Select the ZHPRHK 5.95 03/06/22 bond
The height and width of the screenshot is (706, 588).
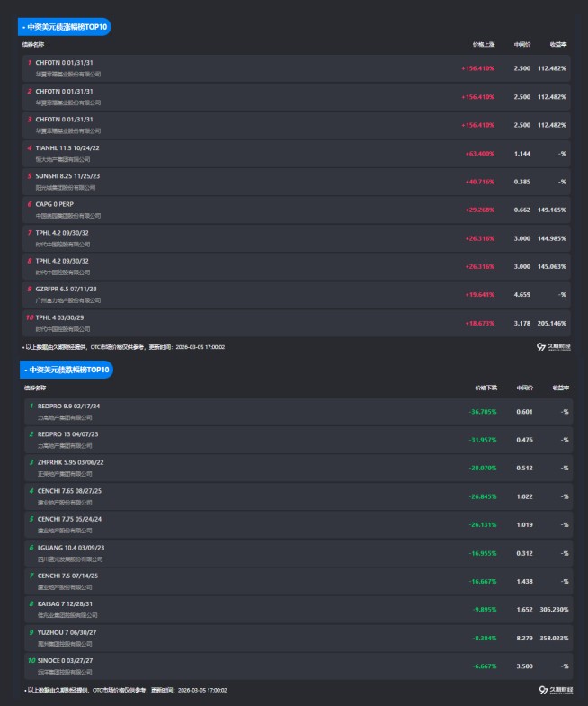pos(70,462)
